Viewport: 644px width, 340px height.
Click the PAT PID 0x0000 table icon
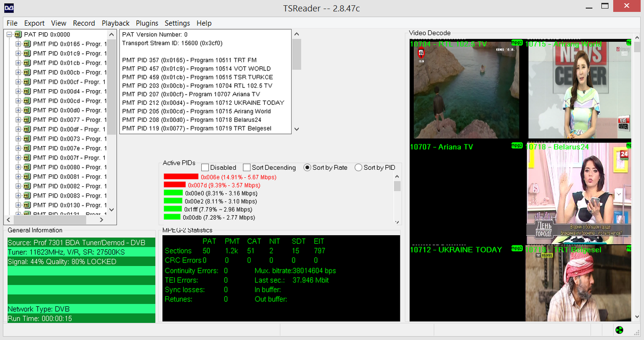click(18, 35)
